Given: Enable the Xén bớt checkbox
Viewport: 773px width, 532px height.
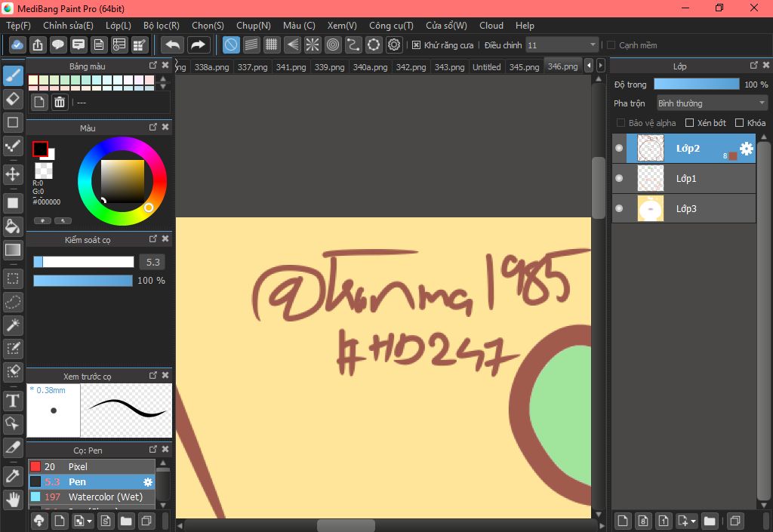Looking at the screenshot, I should (690, 123).
